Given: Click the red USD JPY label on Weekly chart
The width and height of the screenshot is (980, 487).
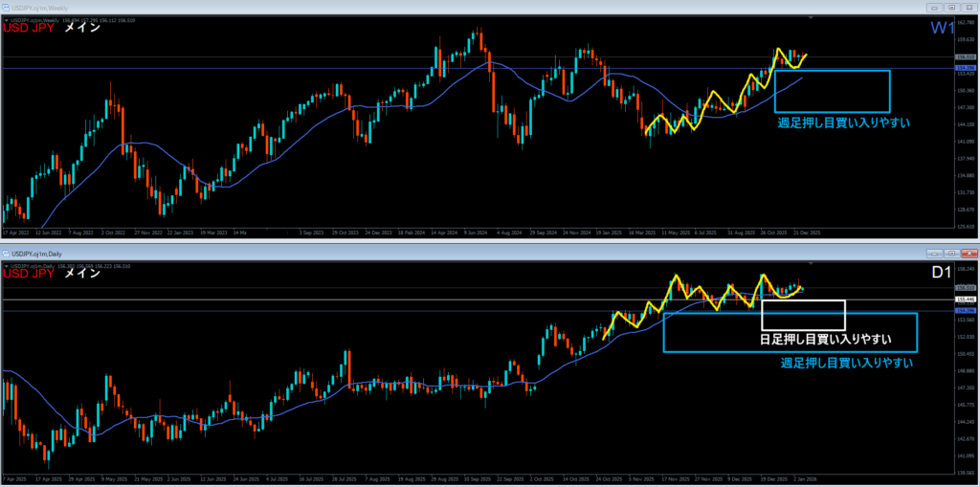Looking at the screenshot, I should pyautogui.click(x=29, y=28).
